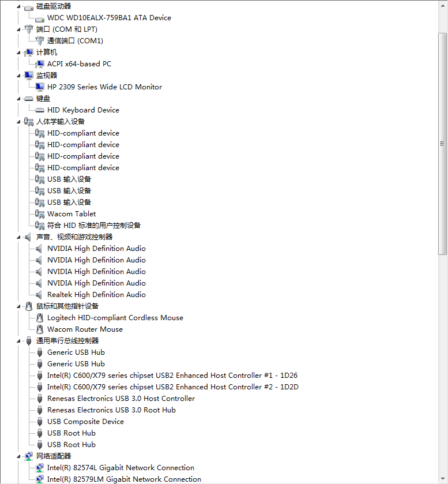Click the Renesas USB 3.0 Host Controller icon
The width and height of the screenshot is (448, 484).
pyautogui.click(x=39, y=399)
